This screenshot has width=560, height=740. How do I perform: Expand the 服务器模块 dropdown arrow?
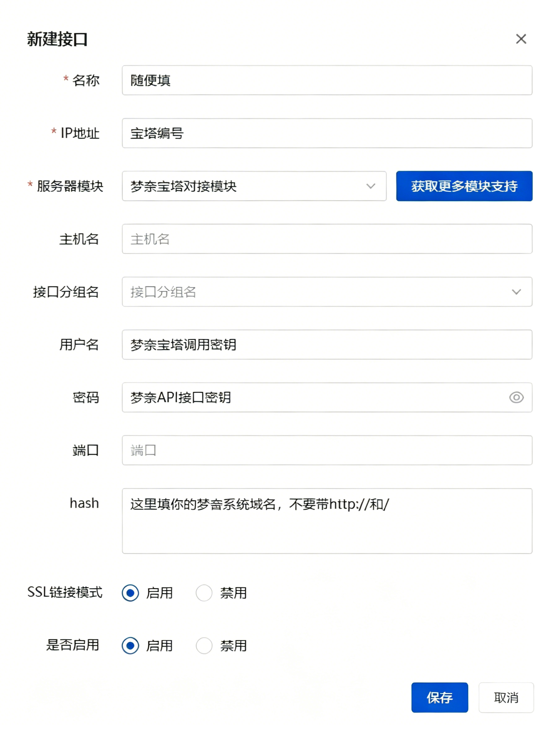[371, 186]
